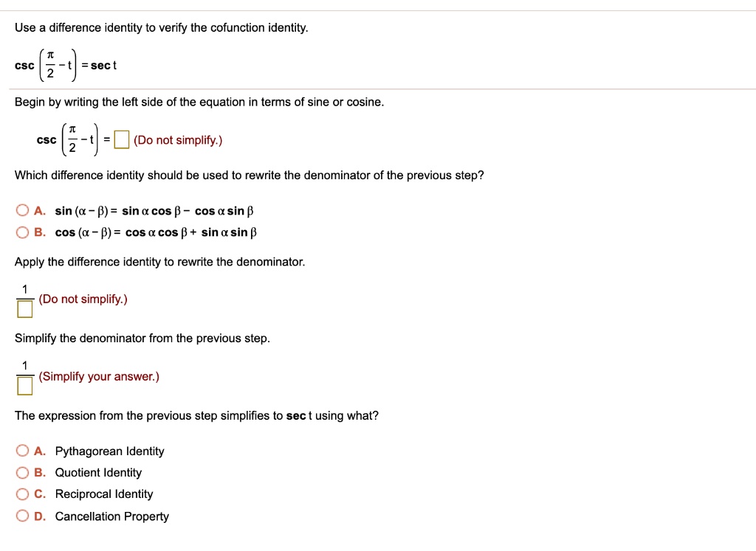The height and width of the screenshot is (551, 756).
Task: Click the first answer box after csc equation
Action: tap(122, 139)
